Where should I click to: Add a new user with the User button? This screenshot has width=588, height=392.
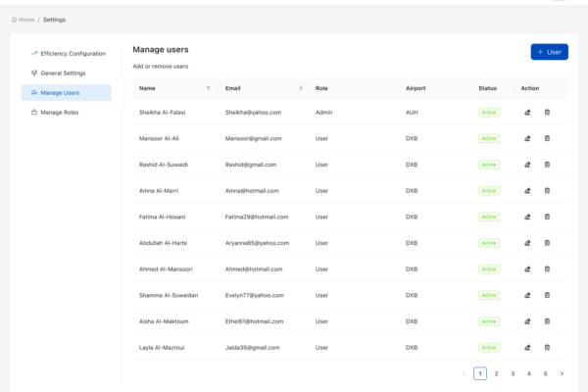point(550,52)
